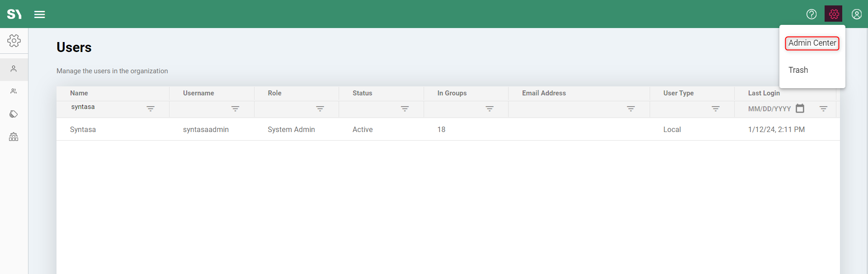Sort the table by Email Address header
This screenshot has height=274, width=868.
(544, 93)
